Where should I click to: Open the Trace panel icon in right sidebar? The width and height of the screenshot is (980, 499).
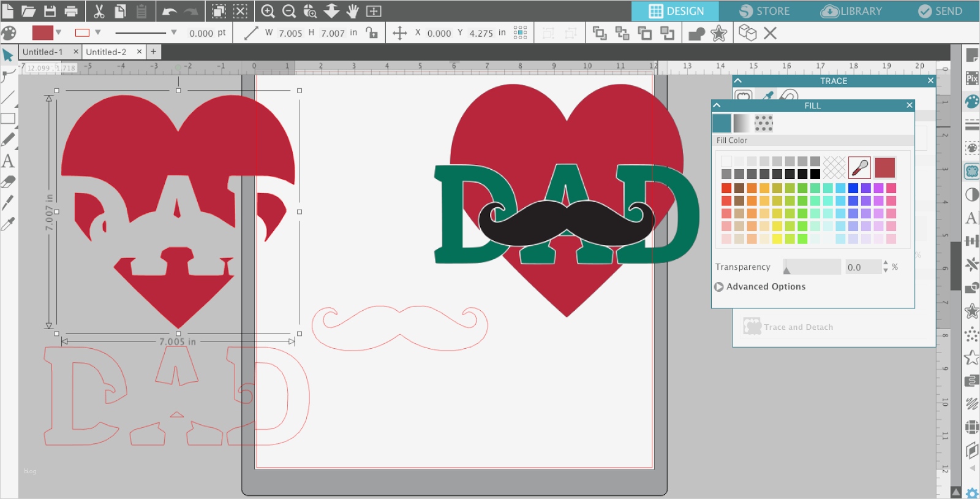click(x=971, y=171)
